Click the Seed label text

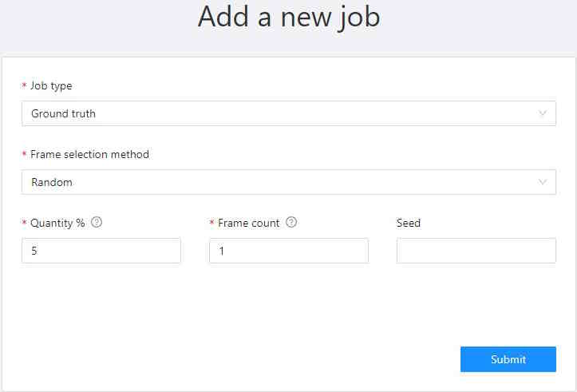coord(409,223)
